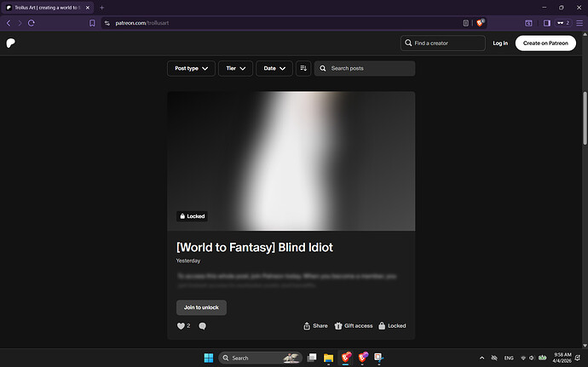Click the sort order icon button
The image size is (588, 367).
(303, 68)
